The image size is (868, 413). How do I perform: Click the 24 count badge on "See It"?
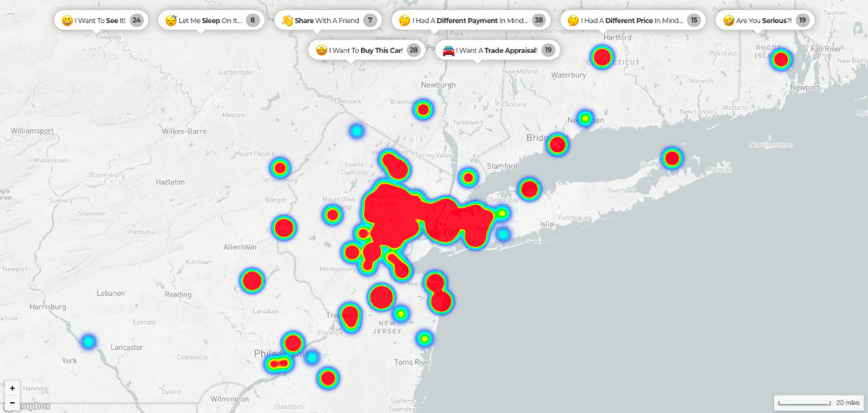point(136,20)
